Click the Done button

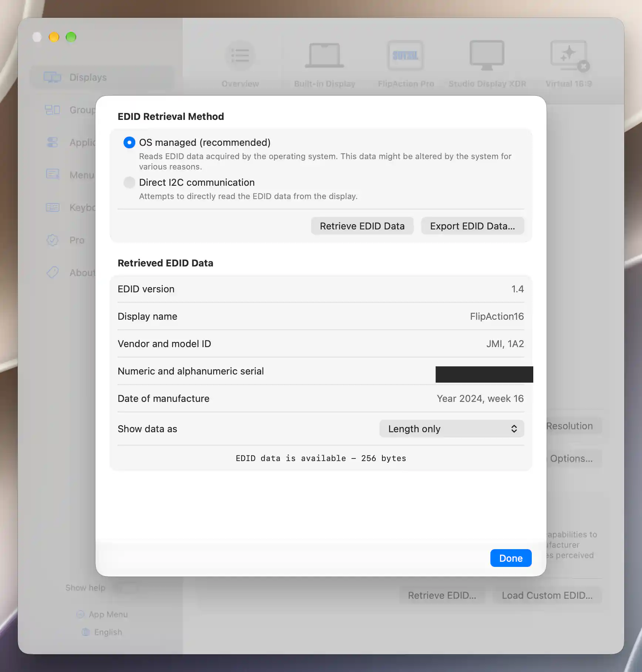tap(511, 558)
